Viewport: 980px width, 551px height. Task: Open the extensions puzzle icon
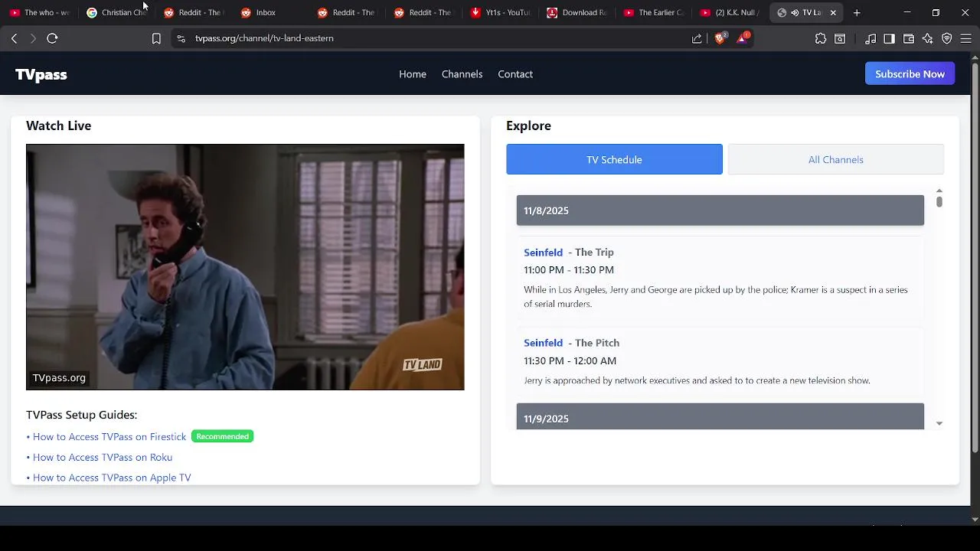pyautogui.click(x=821, y=38)
